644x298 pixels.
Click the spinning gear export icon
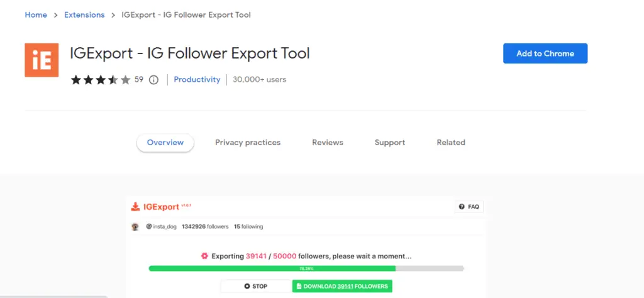pyautogui.click(x=204, y=256)
